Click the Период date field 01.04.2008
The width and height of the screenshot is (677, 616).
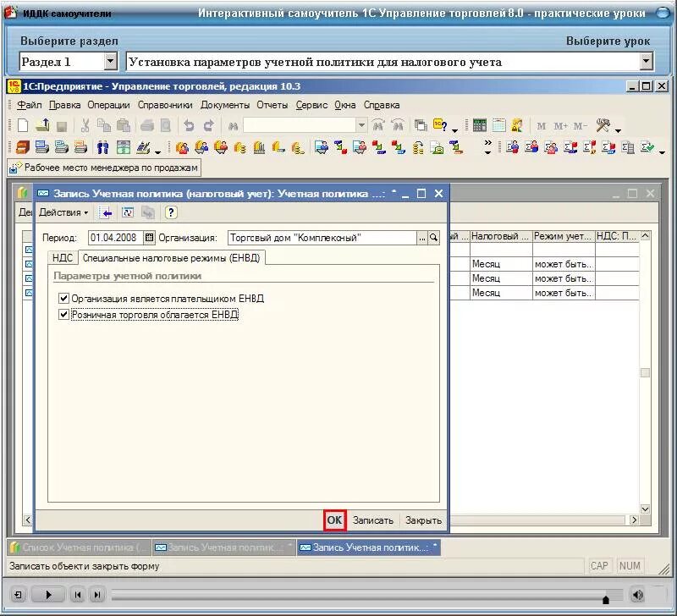point(115,238)
